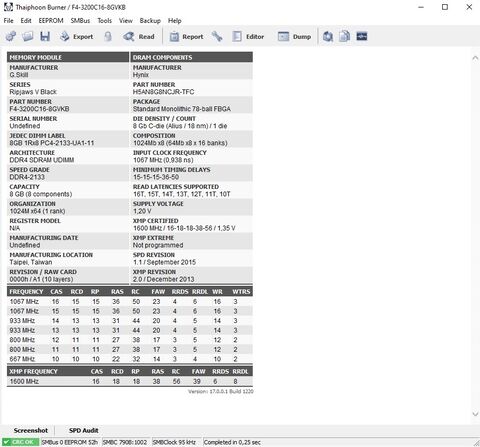Click the speed grade value 'DDR4-2133'

[x=27, y=177]
